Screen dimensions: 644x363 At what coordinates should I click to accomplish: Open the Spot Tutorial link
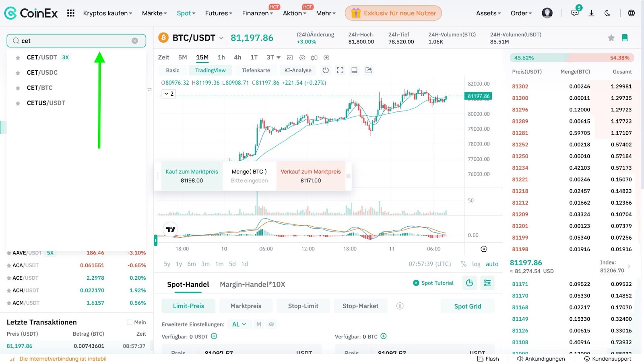(x=433, y=283)
